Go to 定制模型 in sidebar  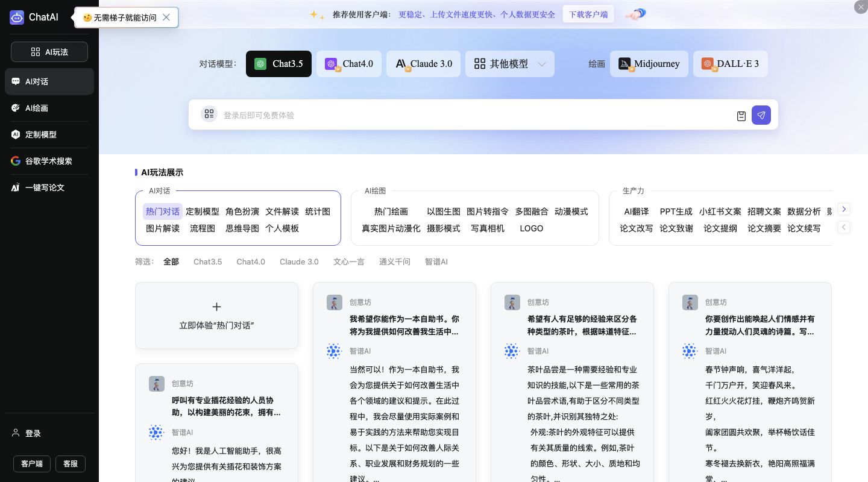click(49, 134)
